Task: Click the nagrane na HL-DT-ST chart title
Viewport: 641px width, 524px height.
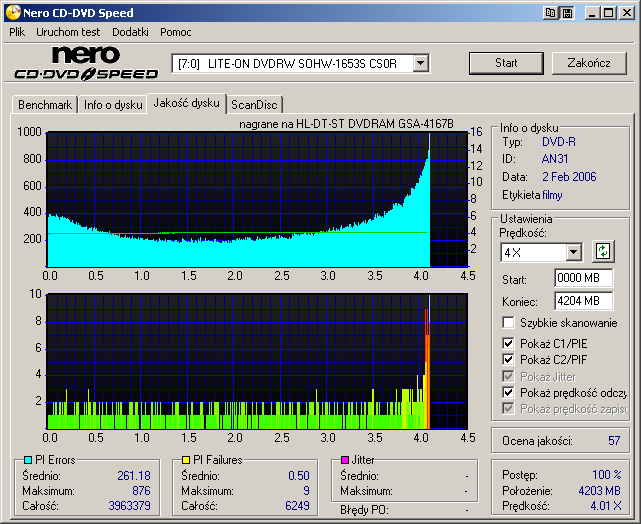Action: tap(346, 124)
